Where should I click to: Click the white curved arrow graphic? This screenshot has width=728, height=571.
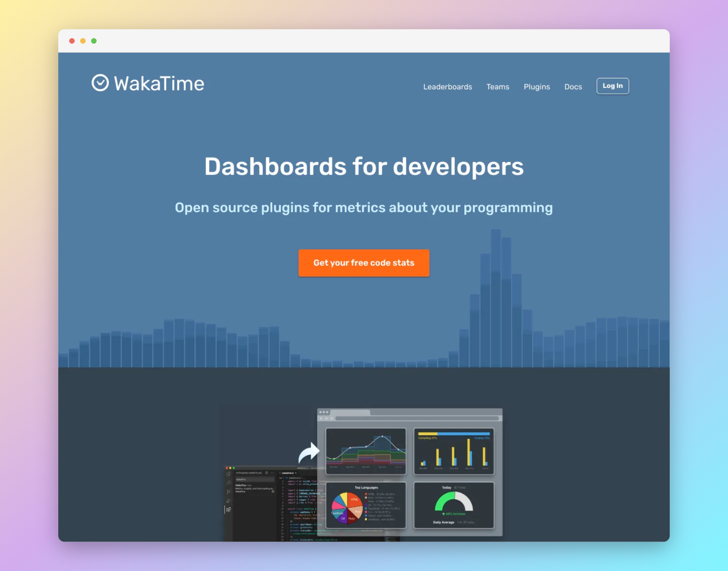(x=309, y=452)
